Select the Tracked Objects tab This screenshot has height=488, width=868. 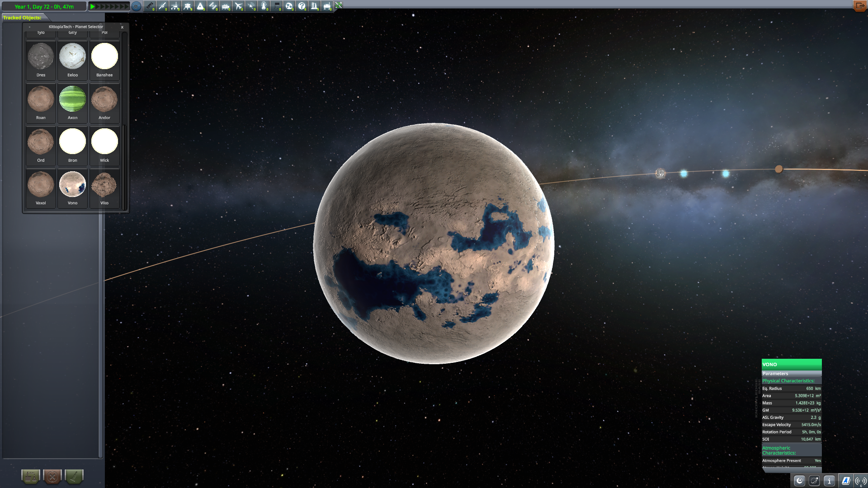tap(23, 18)
